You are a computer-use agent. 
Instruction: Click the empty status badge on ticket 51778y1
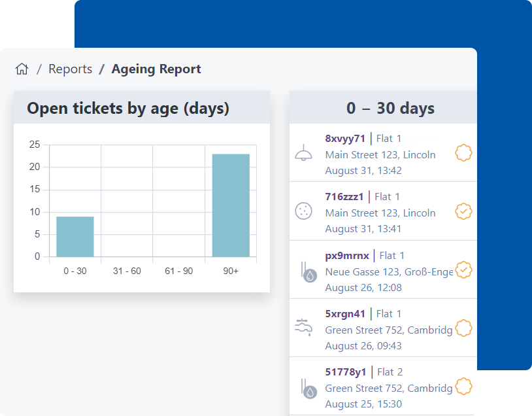[463, 387]
